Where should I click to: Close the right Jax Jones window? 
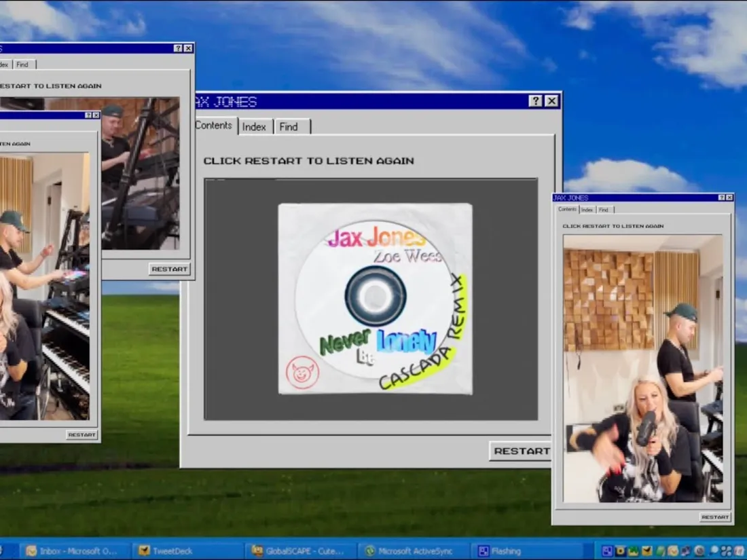pyautogui.click(x=729, y=198)
